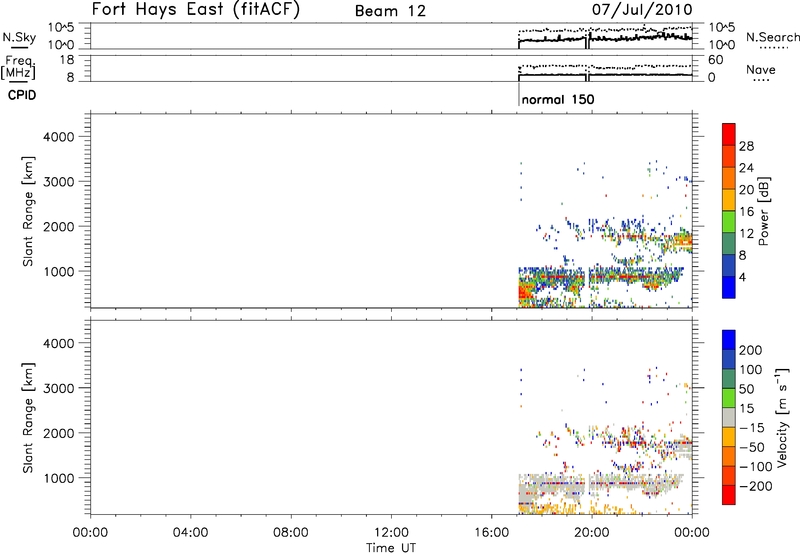This screenshot has width=800, height=554.
Task: Click the '200' tick on the Velocity colorbar
Action: [x=751, y=350]
